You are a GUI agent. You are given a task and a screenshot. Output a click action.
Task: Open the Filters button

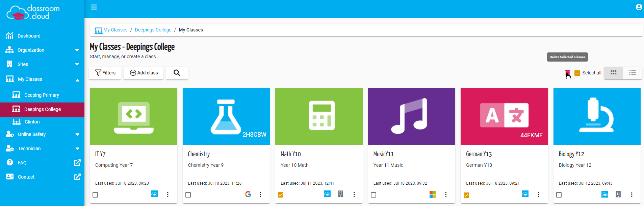pos(105,73)
